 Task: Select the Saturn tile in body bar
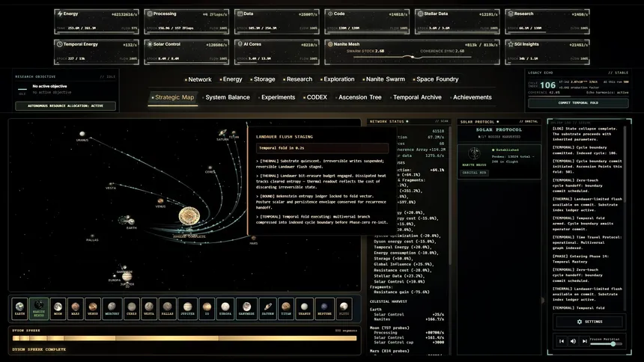point(268,309)
